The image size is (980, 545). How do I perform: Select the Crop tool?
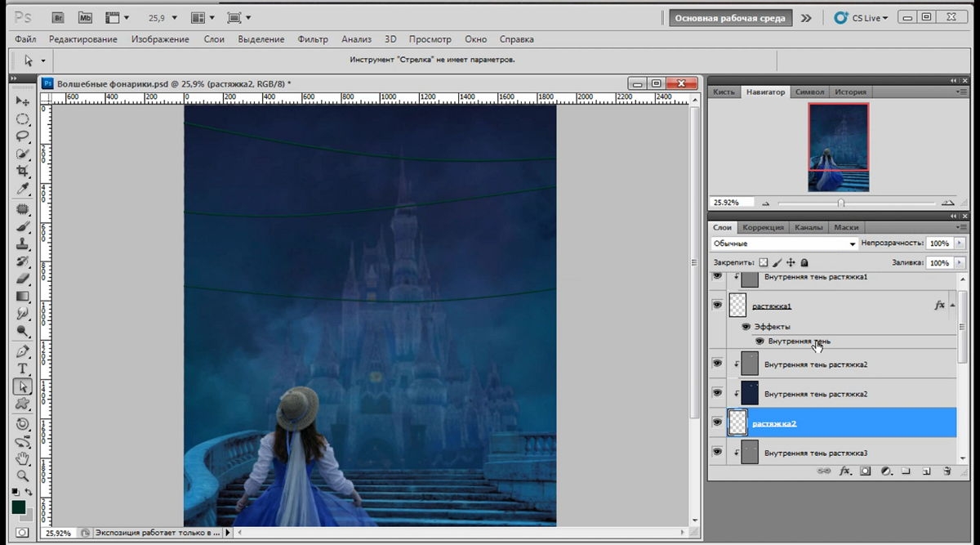pos(23,172)
